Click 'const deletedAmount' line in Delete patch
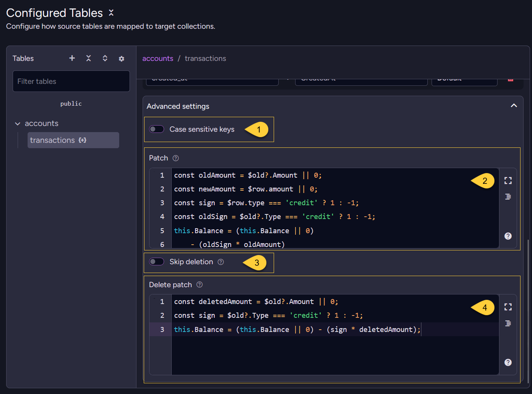Screen dimensions: 532x394 (256, 301)
